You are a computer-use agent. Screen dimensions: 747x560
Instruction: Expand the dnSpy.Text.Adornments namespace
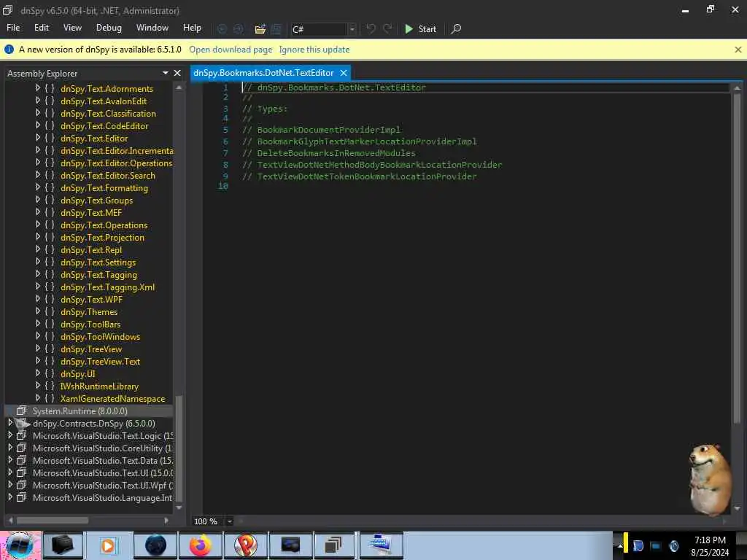click(x=38, y=88)
